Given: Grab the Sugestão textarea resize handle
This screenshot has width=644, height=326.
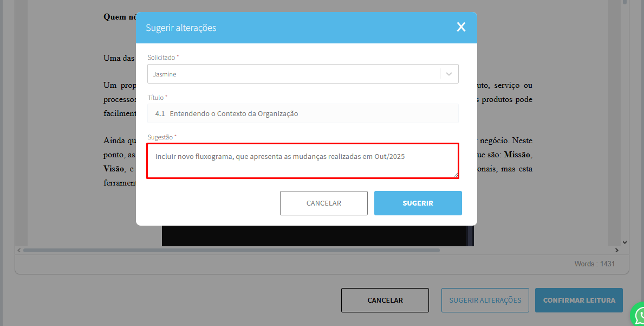Looking at the screenshot, I should [x=456, y=175].
